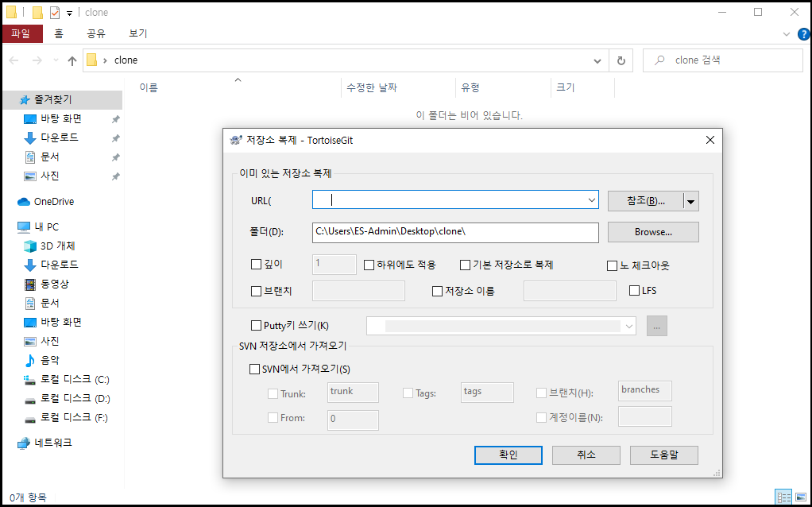Select the 즐겨찾기 star icon
Image resolution: width=812 pixels, height=507 pixels.
click(25, 100)
